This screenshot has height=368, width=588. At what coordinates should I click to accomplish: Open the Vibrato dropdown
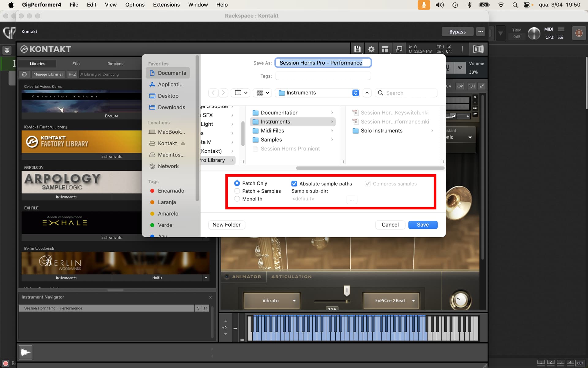tap(272, 301)
